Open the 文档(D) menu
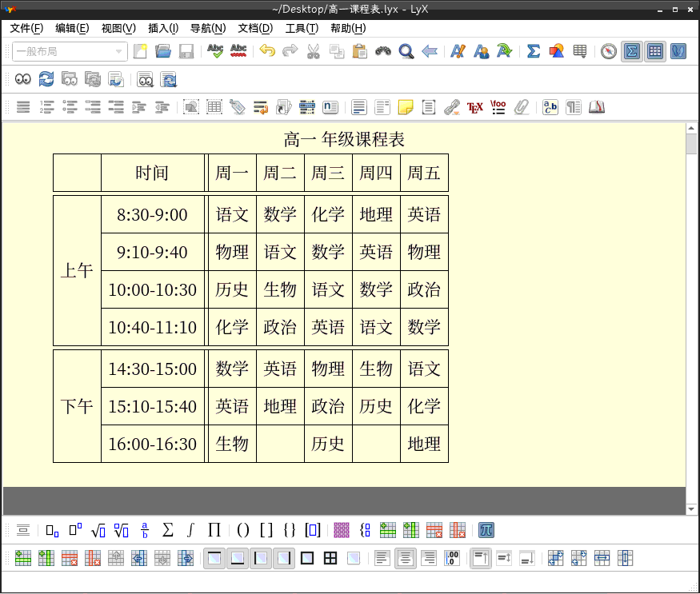This screenshot has width=700, height=594. [254, 29]
